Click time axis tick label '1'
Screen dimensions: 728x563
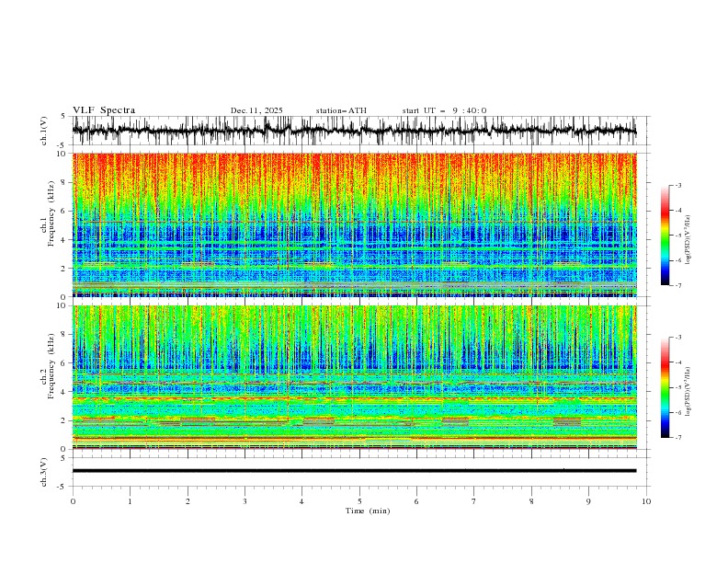click(130, 501)
